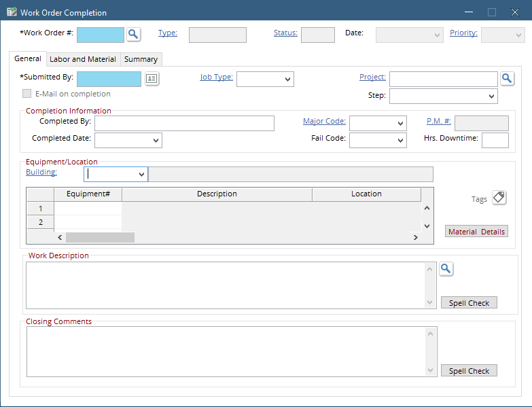Click the equipment grid scroll-right arrow
Screen dimensions: 532x407
point(415,237)
